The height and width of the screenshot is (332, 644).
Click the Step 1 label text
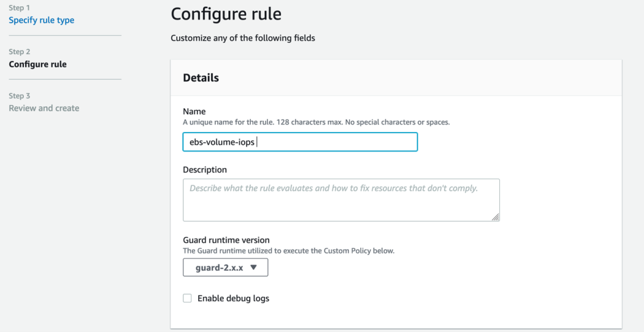19,8
